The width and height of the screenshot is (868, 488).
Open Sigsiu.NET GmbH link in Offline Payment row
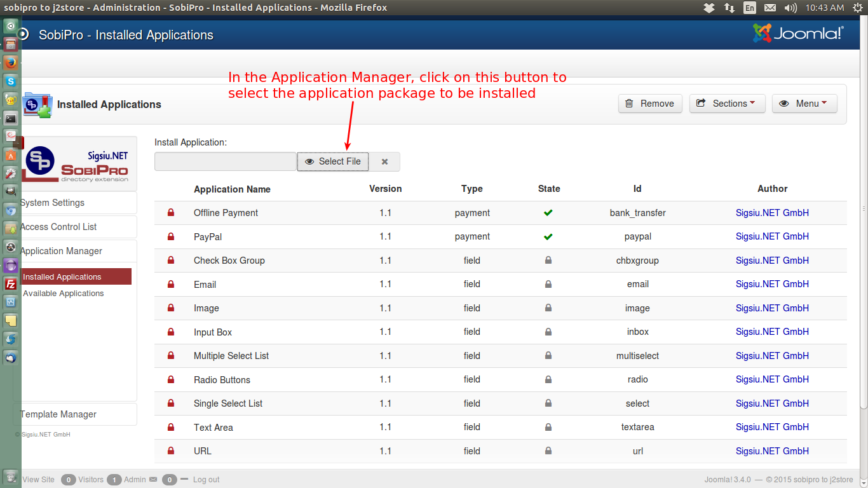pos(772,213)
